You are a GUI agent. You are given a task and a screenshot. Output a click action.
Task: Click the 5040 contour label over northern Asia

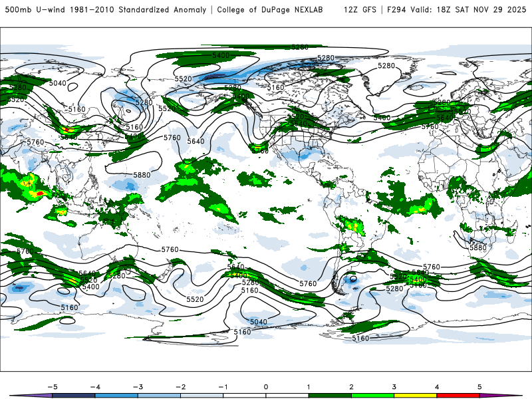[58, 82]
